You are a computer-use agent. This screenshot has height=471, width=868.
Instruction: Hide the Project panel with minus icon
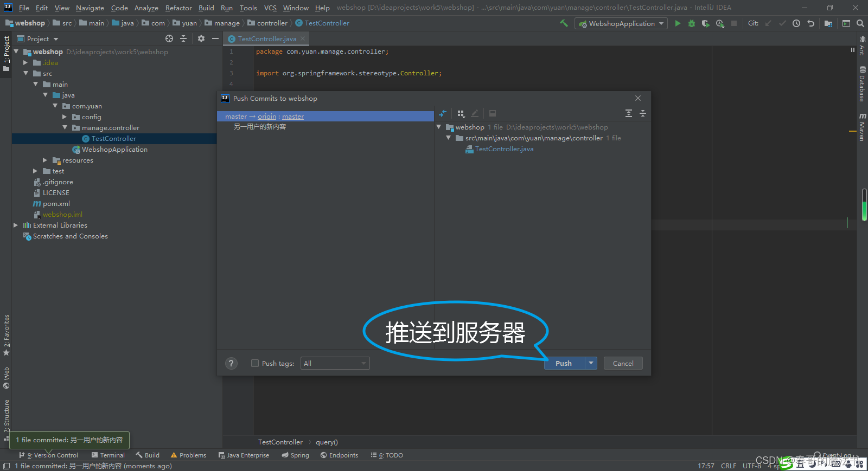215,38
